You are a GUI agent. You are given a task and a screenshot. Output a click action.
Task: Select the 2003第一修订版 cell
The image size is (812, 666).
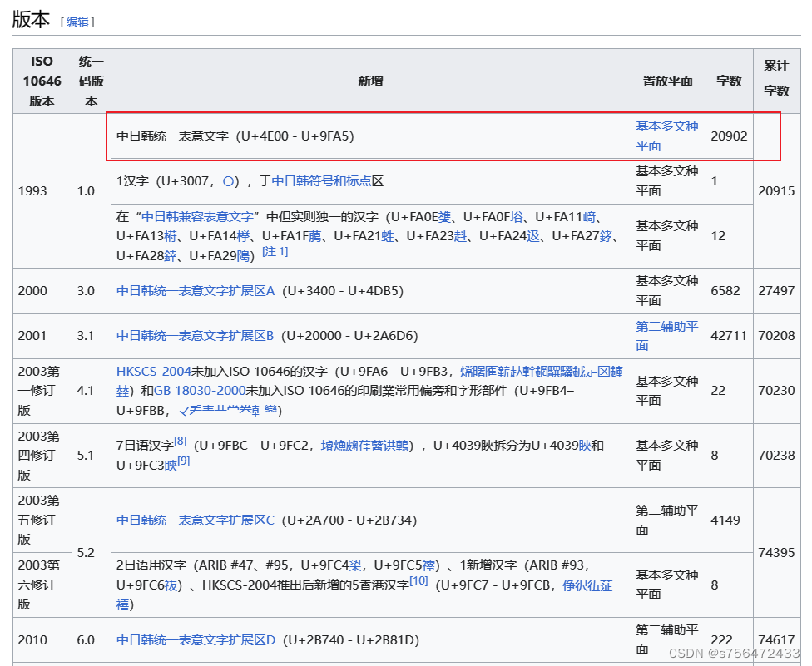coord(42,391)
